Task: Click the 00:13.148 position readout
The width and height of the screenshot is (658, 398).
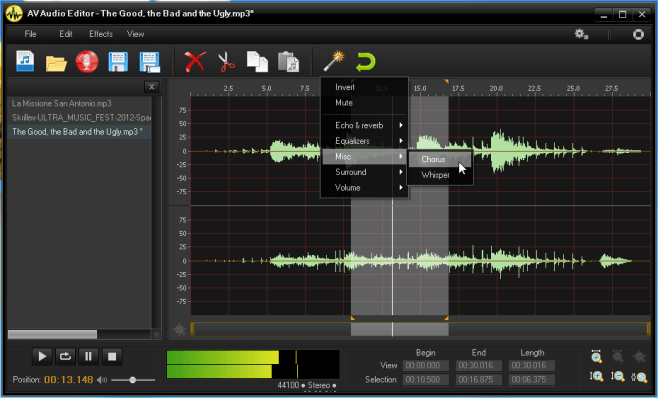Action: pos(68,380)
